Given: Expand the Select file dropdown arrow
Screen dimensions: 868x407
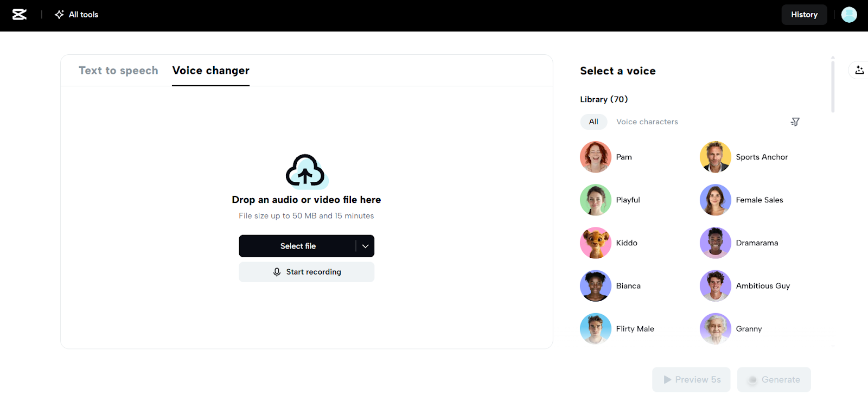Looking at the screenshot, I should 365,246.
